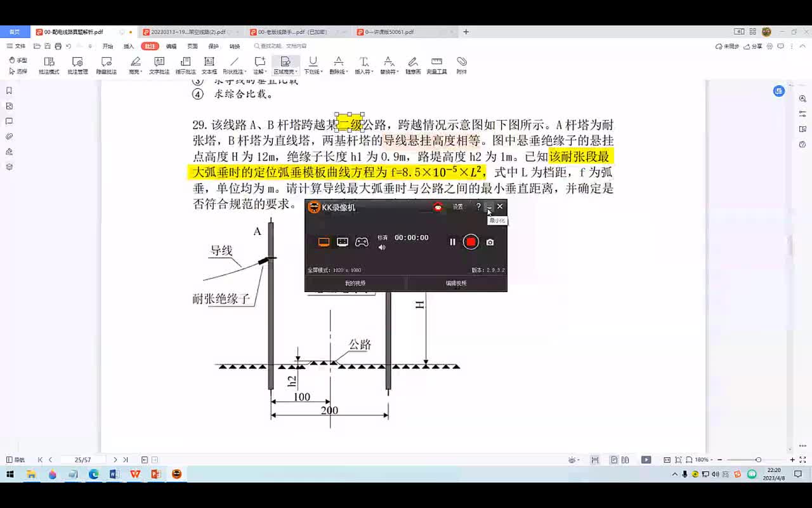
Task: Switch to the 编辑 ribbon tab
Action: pyautogui.click(x=171, y=46)
